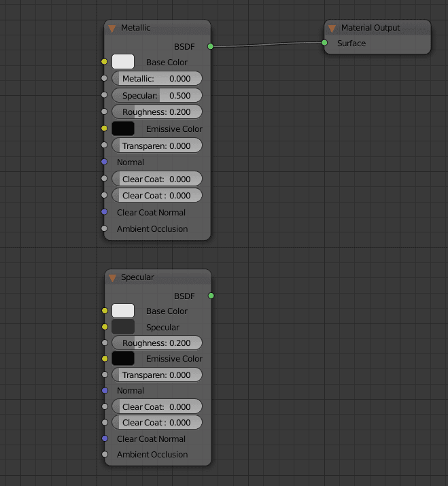Image resolution: width=448 pixels, height=486 pixels.
Task: Select the Metallic node by its title
Action: coord(135,28)
